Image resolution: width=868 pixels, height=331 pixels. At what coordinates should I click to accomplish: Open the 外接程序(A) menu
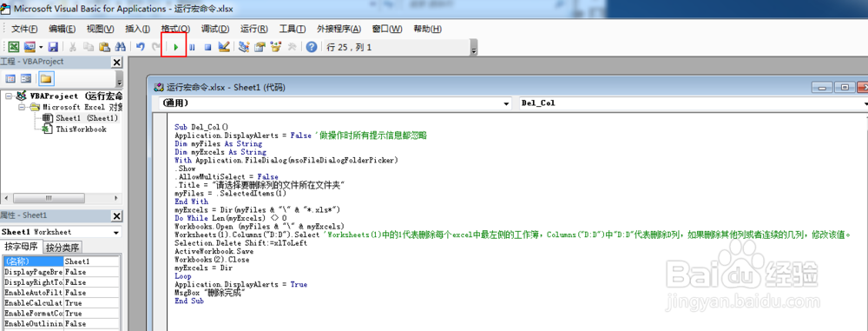(339, 29)
